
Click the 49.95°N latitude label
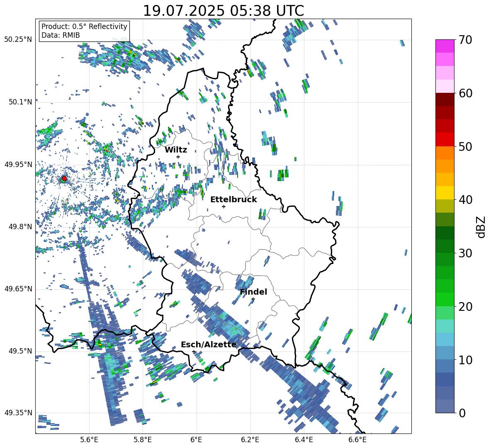(x=18, y=164)
